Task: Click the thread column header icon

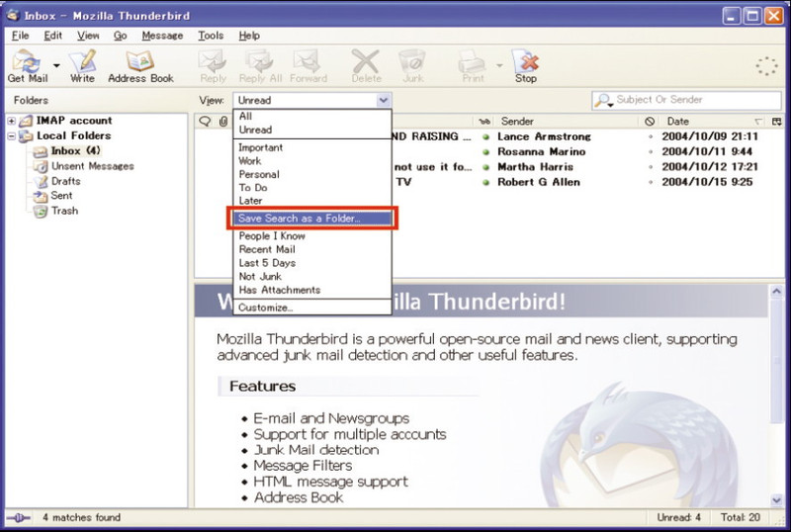Action: point(205,122)
